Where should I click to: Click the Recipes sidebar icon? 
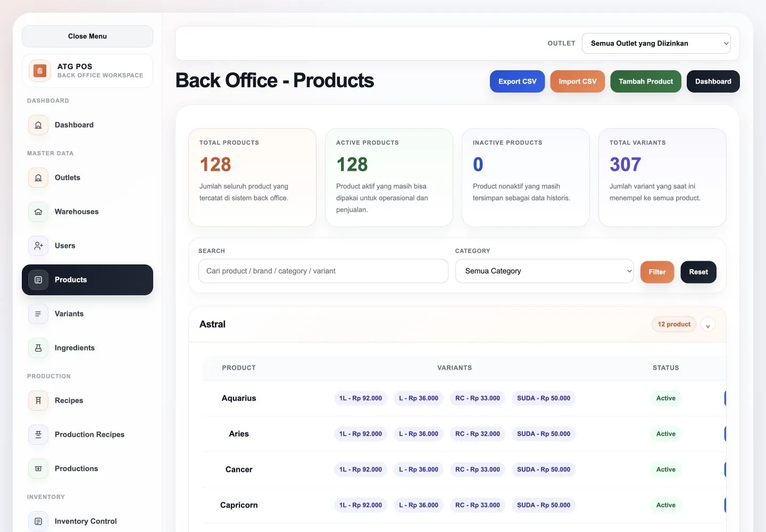pyautogui.click(x=38, y=401)
